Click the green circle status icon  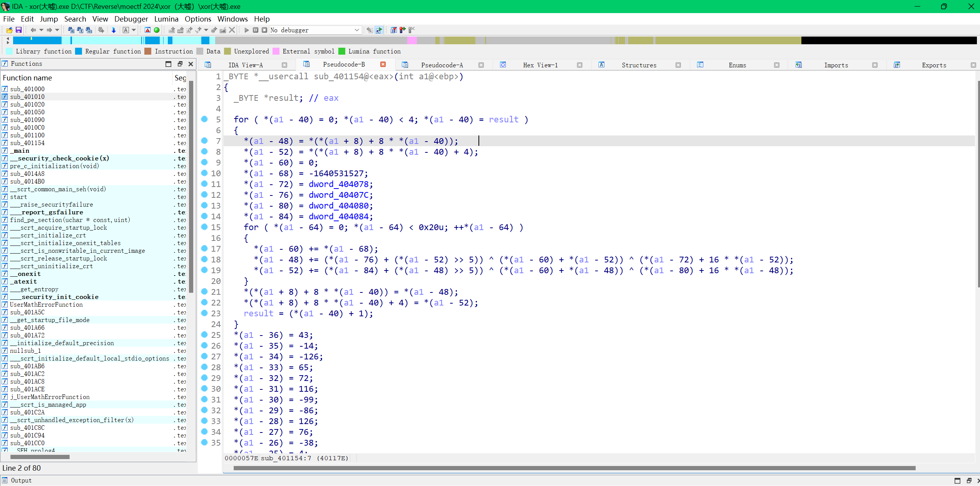click(x=157, y=30)
